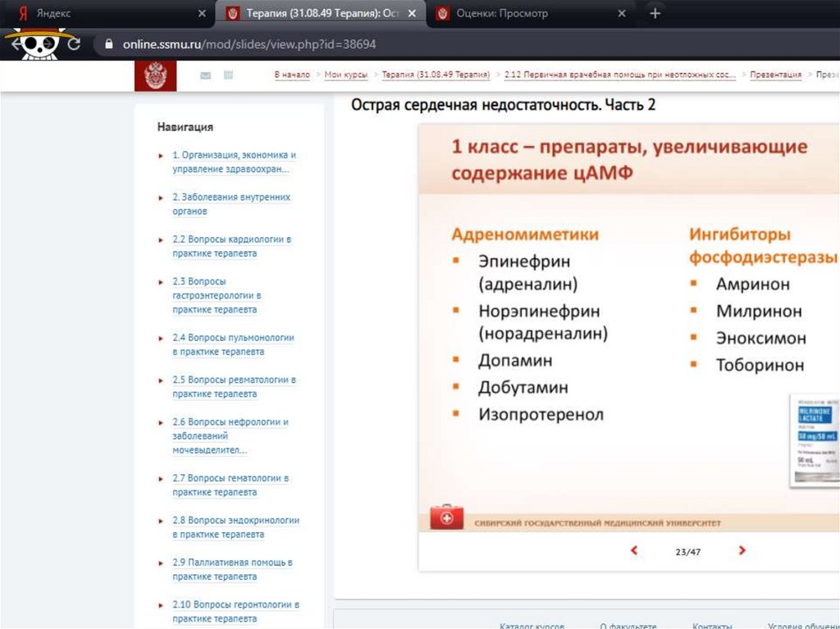Screen dimensions: 840x629
Task: Expand arrow beside 2. Заболевания внутренних органов
Action: coord(161,198)
